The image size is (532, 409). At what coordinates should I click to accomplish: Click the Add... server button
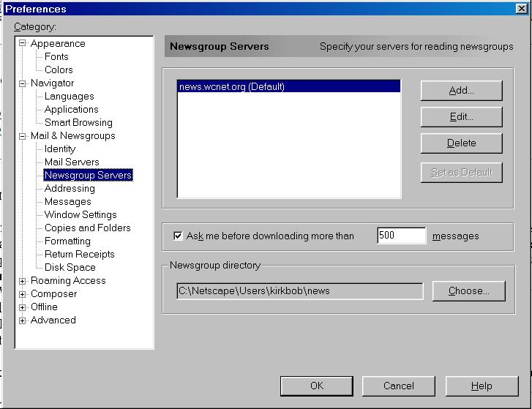click(x=461, y=91)
